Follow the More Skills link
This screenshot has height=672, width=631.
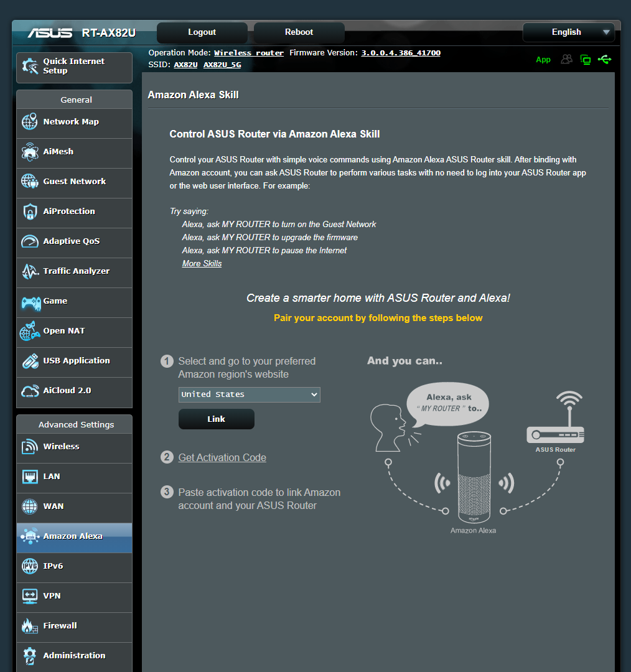[202, 264]
